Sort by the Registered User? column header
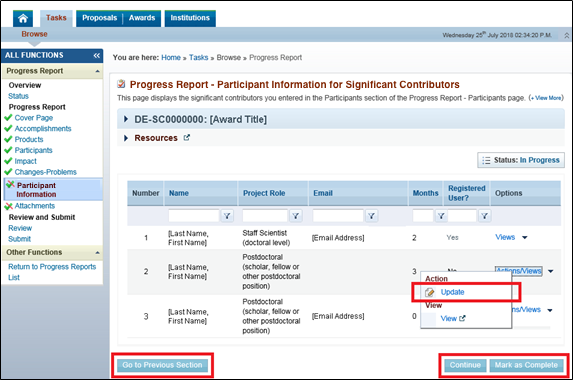This screenshot has height=380, width=573. tap(467, 193)
